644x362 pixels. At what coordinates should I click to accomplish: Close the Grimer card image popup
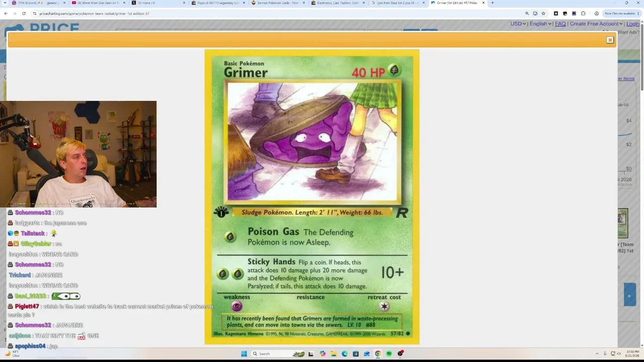610,40
